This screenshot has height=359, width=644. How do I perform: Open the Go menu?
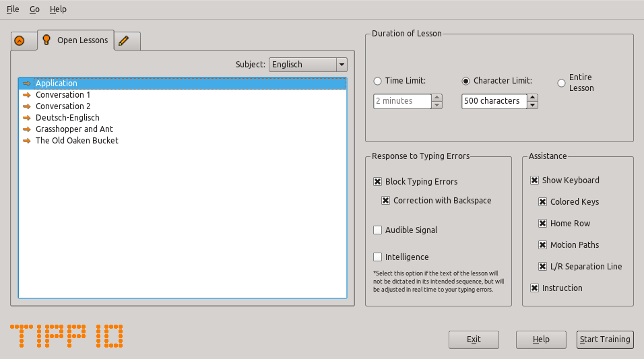tap(34, 9)
